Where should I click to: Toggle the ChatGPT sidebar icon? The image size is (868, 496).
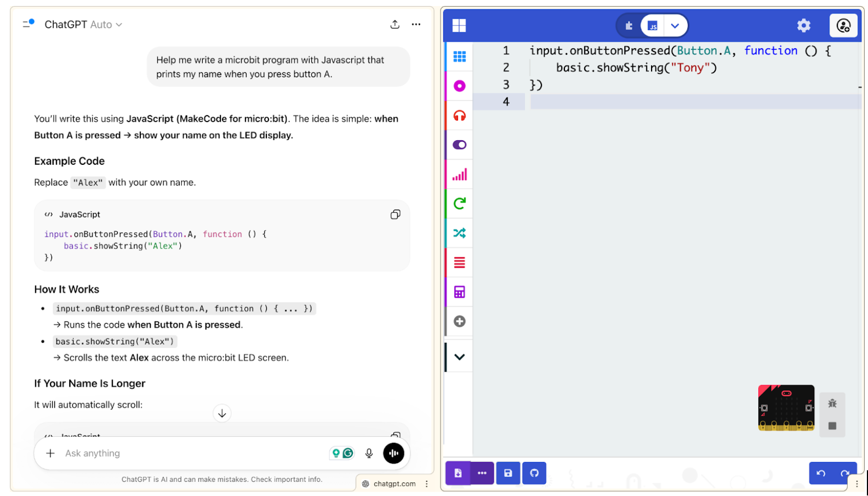(28, 24)
